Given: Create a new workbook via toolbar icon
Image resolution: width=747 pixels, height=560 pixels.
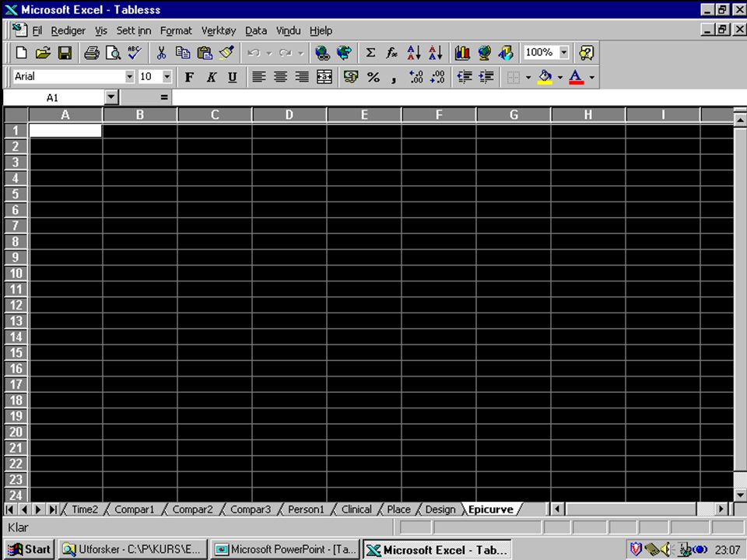Looking at the screenshot, I should (21, 52).
